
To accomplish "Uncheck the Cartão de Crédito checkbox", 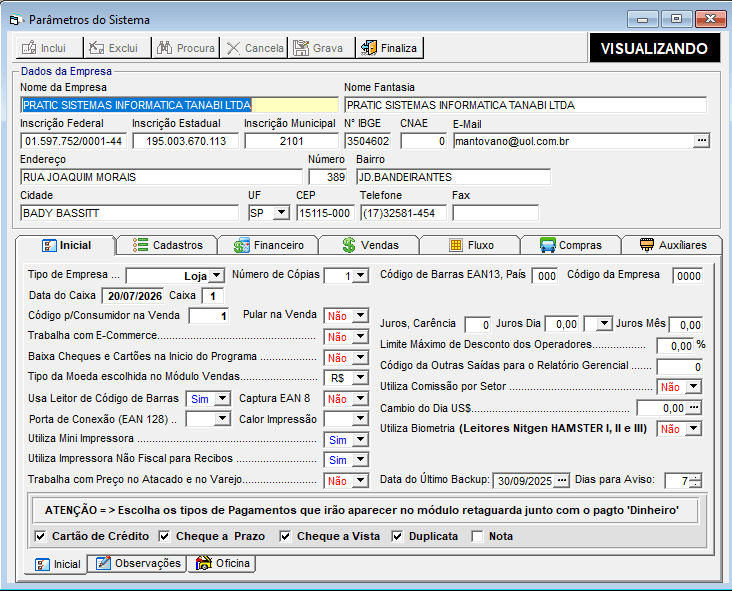I will tap(41, 536).
